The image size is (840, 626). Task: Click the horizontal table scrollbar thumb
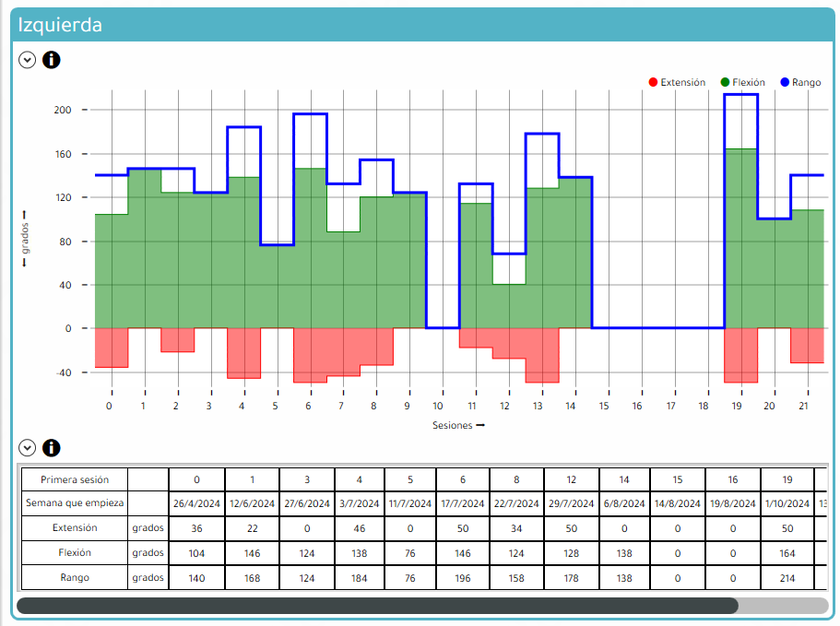(x=377, y=606)
